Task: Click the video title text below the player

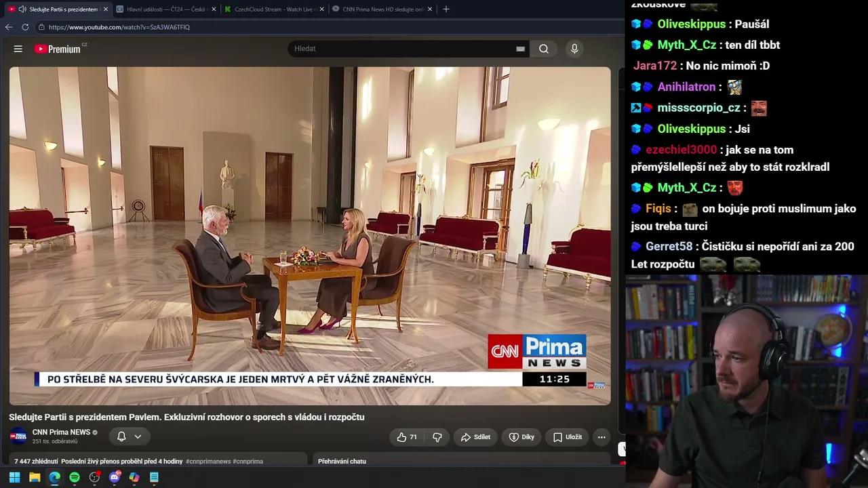Action: click(x=186, y=417)
